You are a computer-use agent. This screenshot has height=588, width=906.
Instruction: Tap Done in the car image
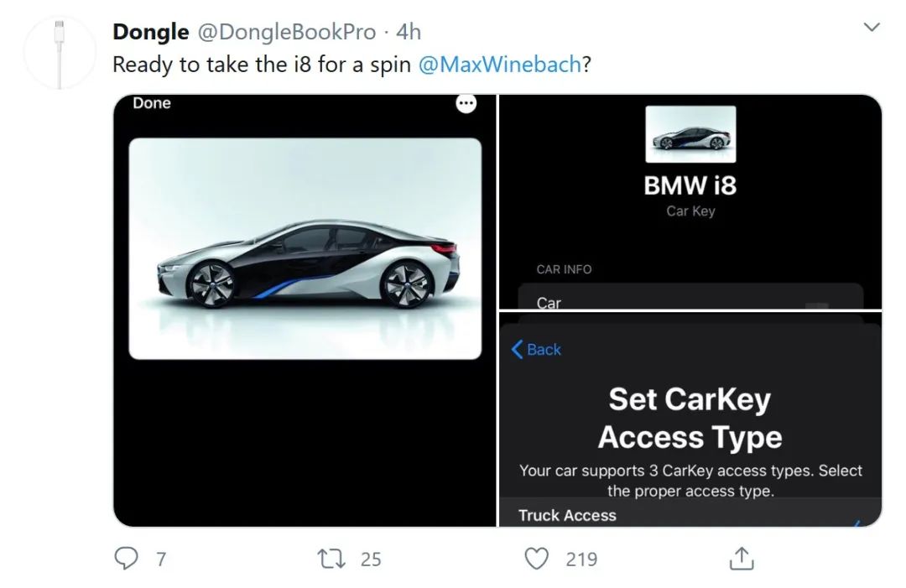pyautogui.click(x=152, y=103)
